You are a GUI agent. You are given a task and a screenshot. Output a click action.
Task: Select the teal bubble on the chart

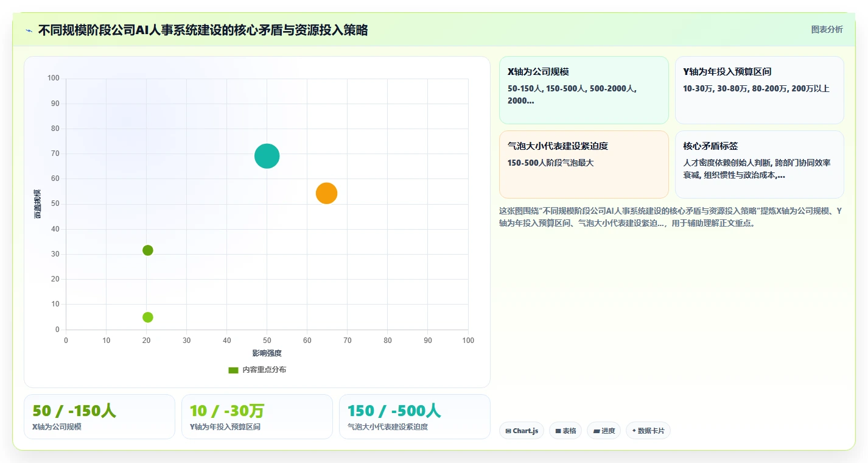click(x=267, y=156)
